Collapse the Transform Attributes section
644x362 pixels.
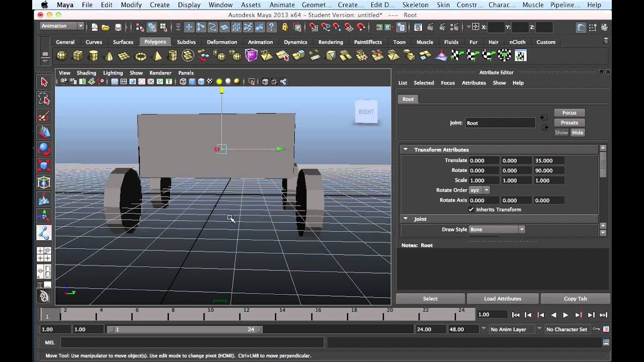[405, 150]
